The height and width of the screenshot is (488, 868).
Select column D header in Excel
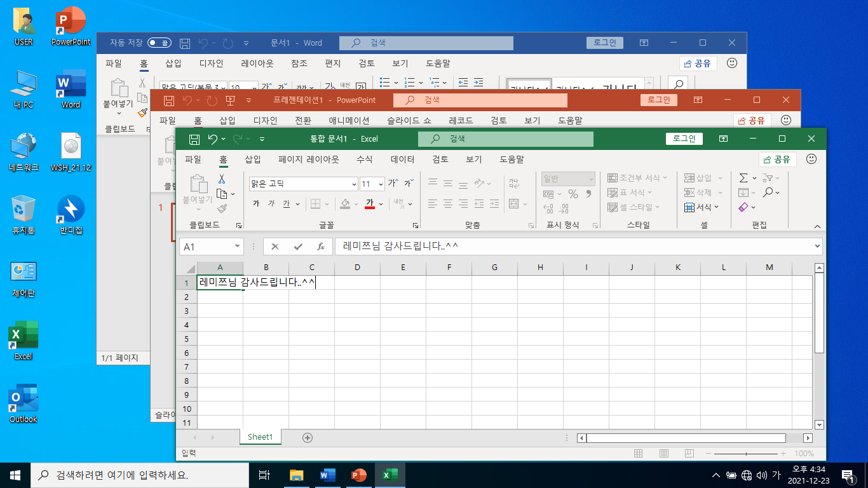[x=357, y=268]
